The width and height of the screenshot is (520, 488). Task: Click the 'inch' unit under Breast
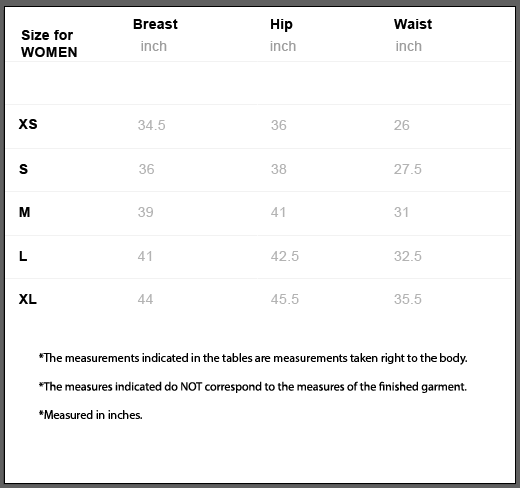pos(153,46)
